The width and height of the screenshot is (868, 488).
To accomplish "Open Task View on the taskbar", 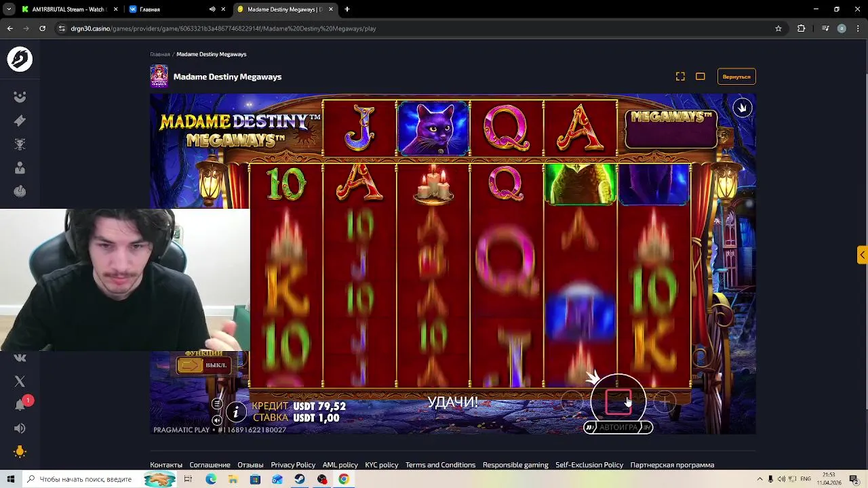I will click(x=188, y=479).
